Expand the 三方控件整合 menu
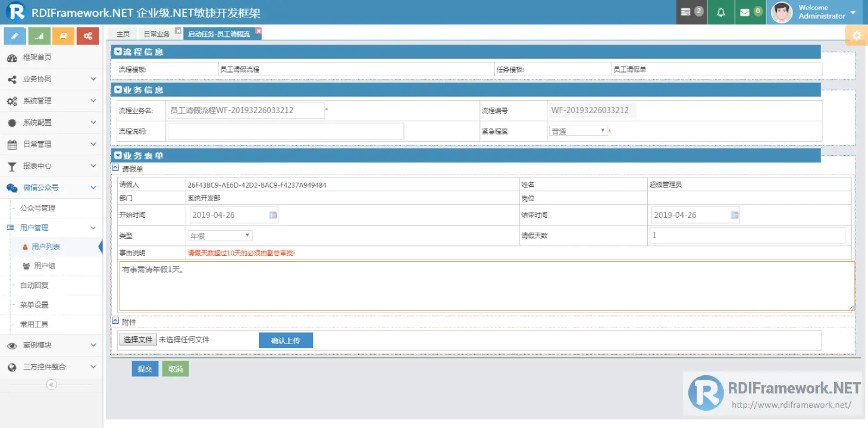The height and width of the screenshot is (428, 868). click(x=51, y=367)
